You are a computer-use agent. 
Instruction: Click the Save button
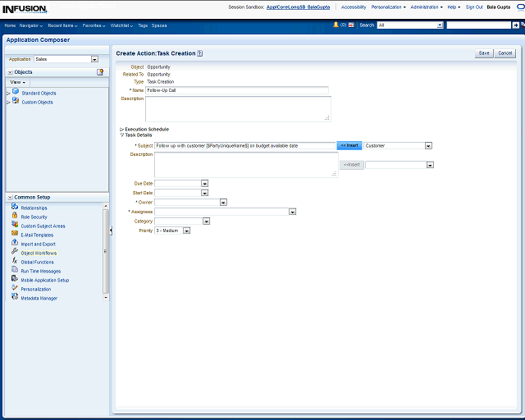point(484,53)
